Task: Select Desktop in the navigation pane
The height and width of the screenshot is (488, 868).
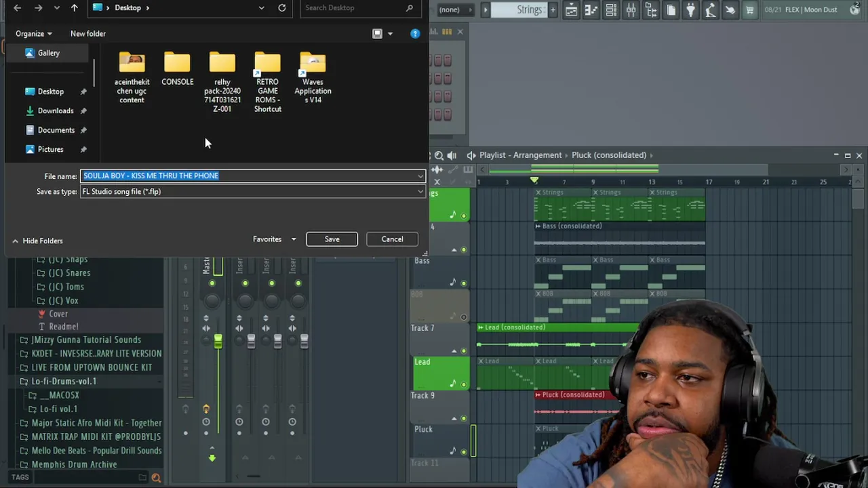Action: click(x=51, y=91)
